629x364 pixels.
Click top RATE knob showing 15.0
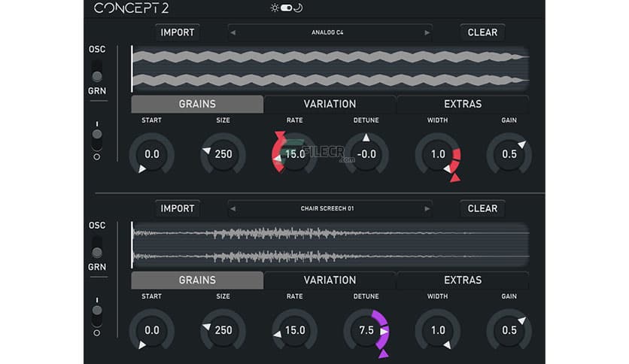pyautogui.click(x=295, y=154)
